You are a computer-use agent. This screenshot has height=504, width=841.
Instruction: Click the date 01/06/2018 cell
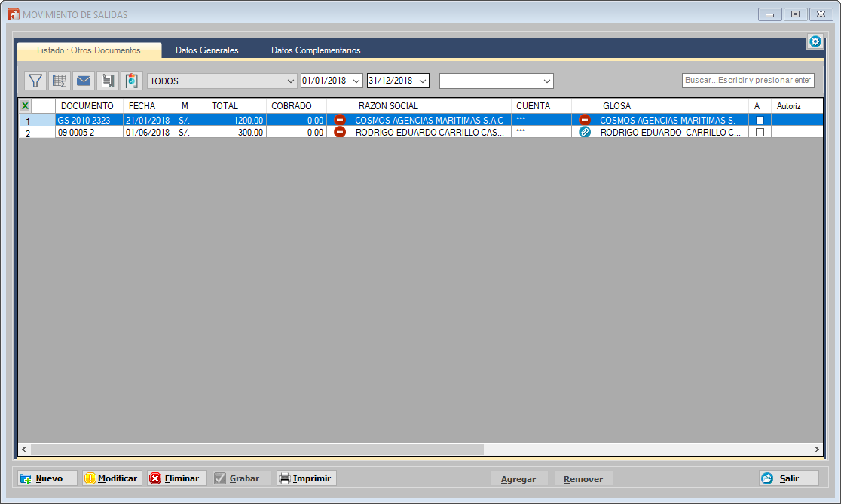150,132
